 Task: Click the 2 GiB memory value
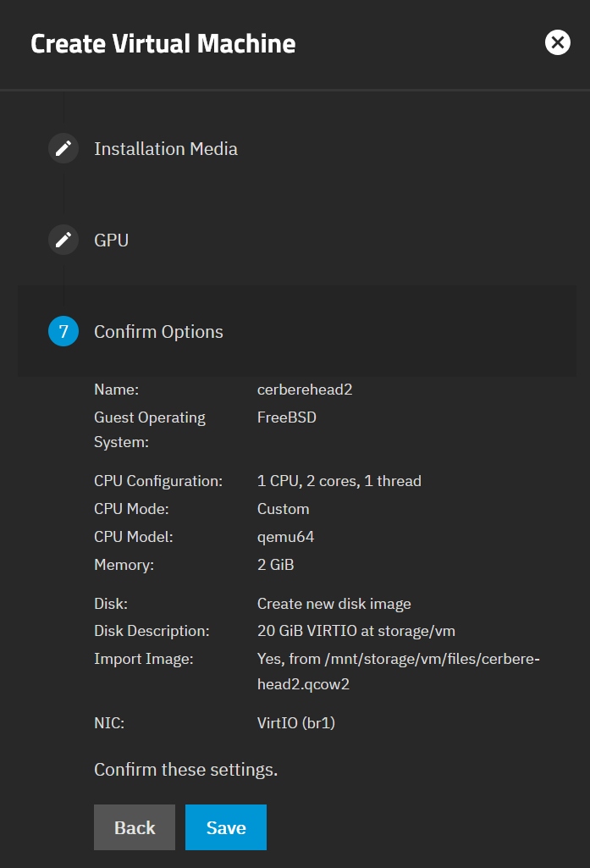point(275,565)
